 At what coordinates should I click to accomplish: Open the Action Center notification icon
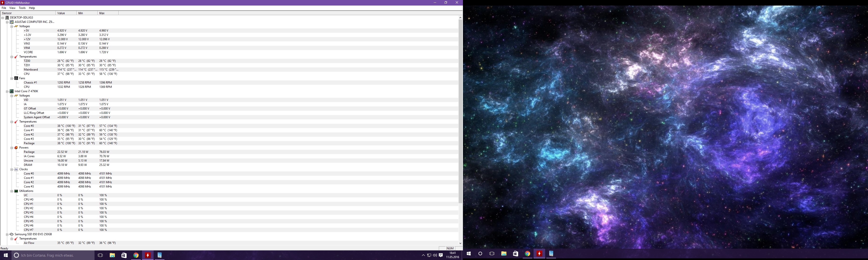[x=441, y=255]
